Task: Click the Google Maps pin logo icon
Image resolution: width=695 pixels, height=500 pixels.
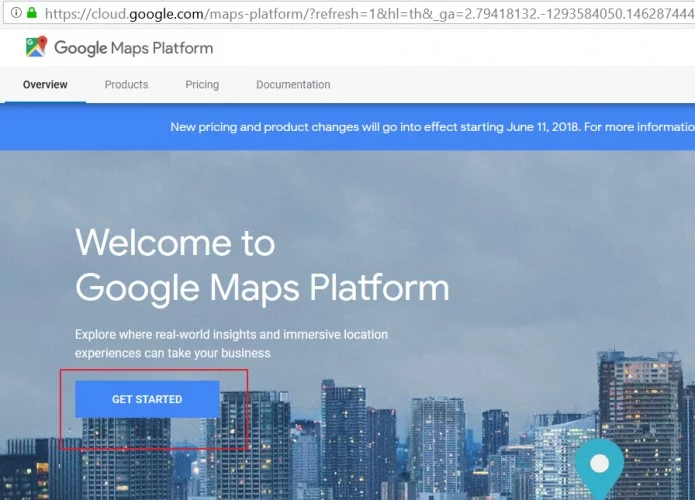Action: click(x=36, y=47)
